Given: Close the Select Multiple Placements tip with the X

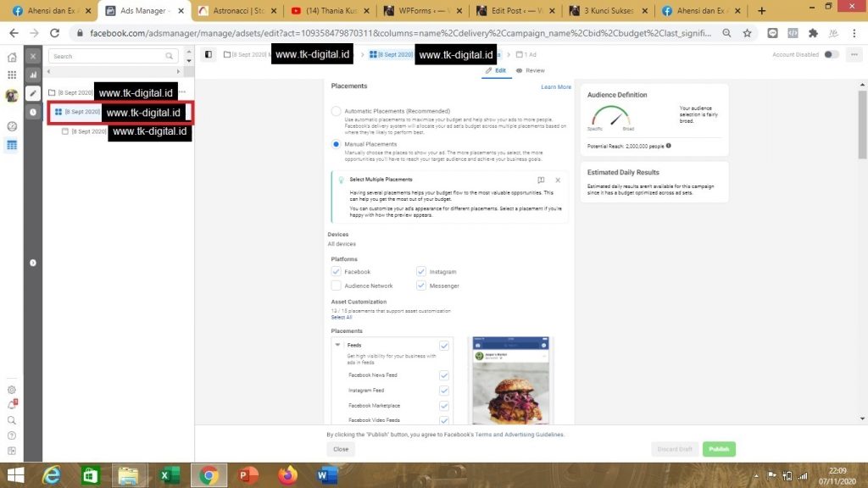Looking at the screenshot, I should point(557,180).
